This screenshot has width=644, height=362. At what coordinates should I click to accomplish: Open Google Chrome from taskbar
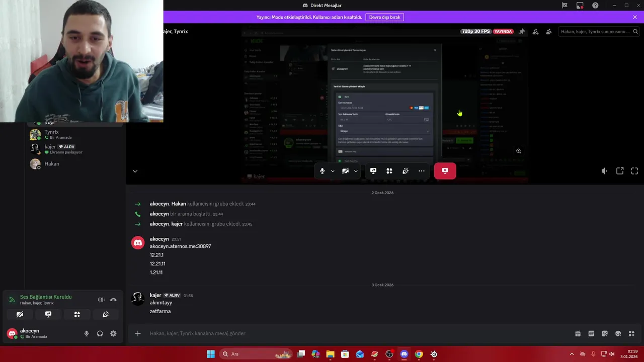click(x=419, y=354)
